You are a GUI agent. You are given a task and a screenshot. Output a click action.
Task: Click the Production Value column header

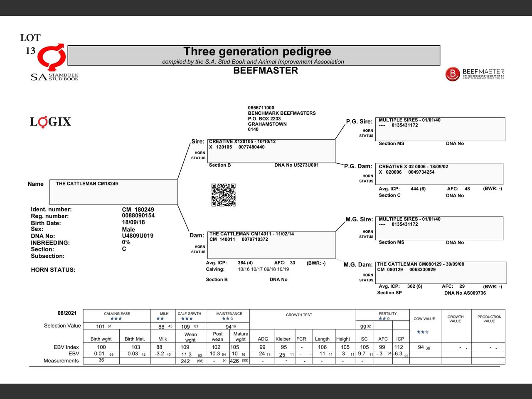[x=489, y=319]
